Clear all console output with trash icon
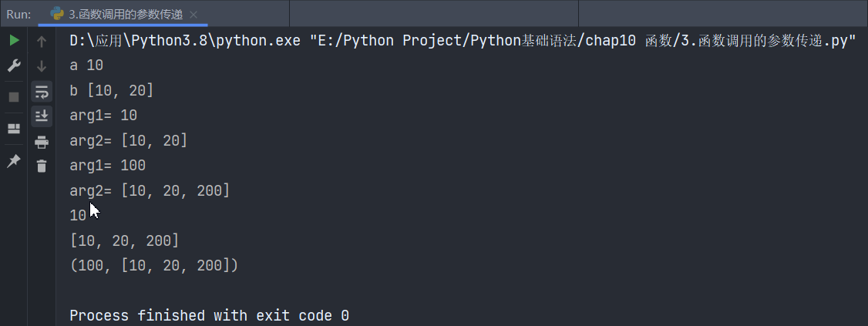This screenshot has width=868, height=326. point(42,166)
